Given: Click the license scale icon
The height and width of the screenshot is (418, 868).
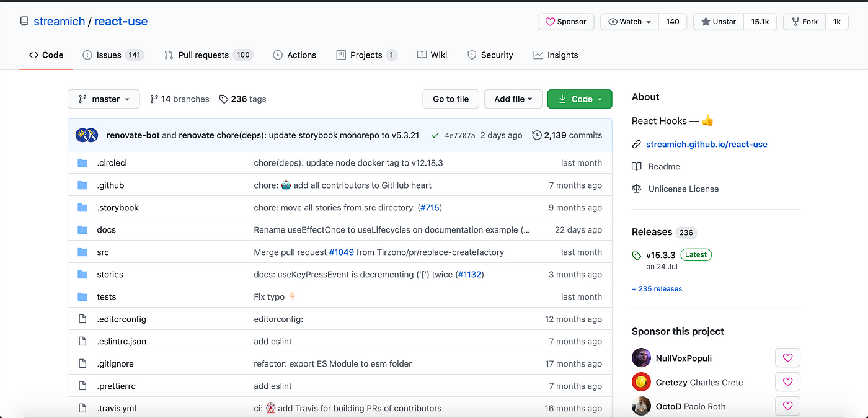Looking at the screenshot, I should click(636, 189).
